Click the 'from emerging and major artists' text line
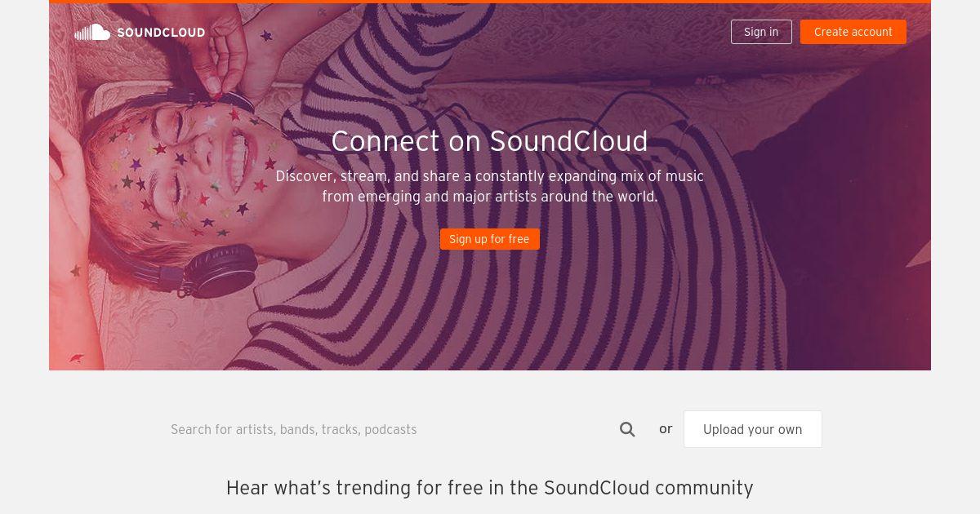The height and width of the screenshot is (514, 980). pyautogui.click(x=489, y=197)
